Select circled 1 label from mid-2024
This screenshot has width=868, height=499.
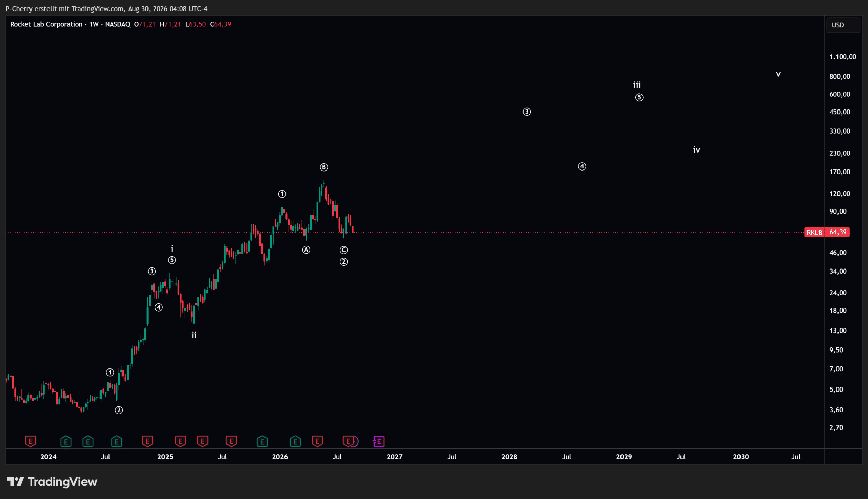coord(110,372)
